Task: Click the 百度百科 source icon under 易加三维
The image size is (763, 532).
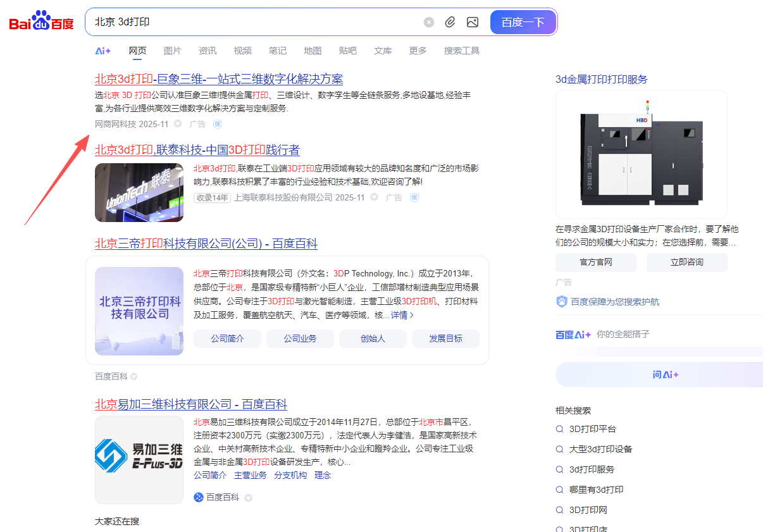Action: click(x=199, y=497)
